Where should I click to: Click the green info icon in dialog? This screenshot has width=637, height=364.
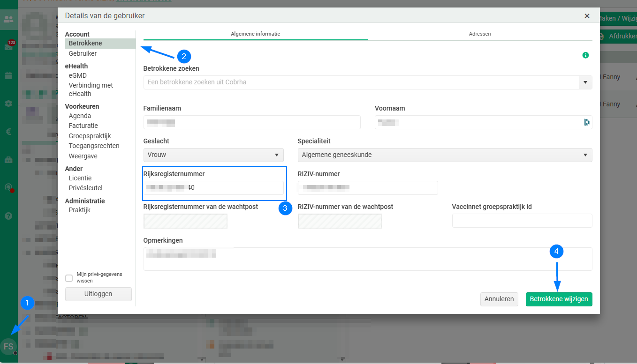click(x=585, y=55)
